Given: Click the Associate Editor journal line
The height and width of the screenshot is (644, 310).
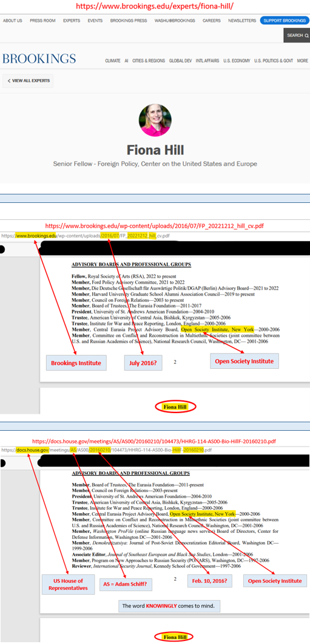Looking at the screenshot, I should pyautogui.click(x=163, y=554).
